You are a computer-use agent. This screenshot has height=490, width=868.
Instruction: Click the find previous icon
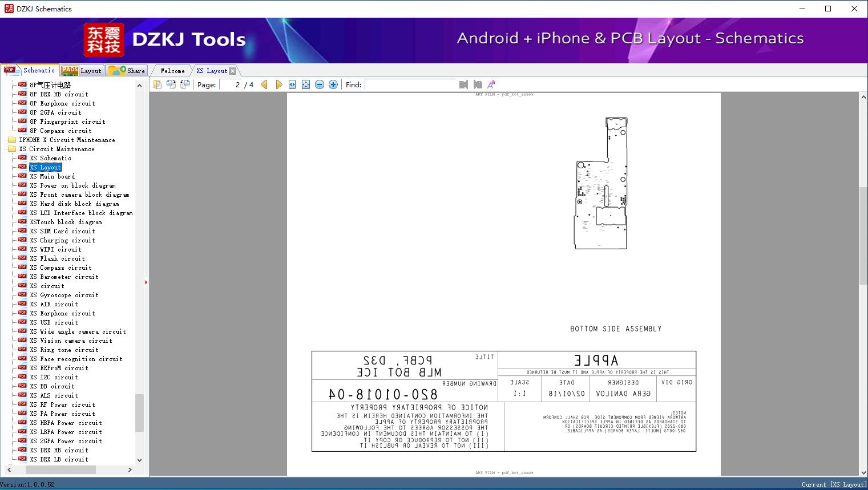pyautogui.click(x=463, y=84)
